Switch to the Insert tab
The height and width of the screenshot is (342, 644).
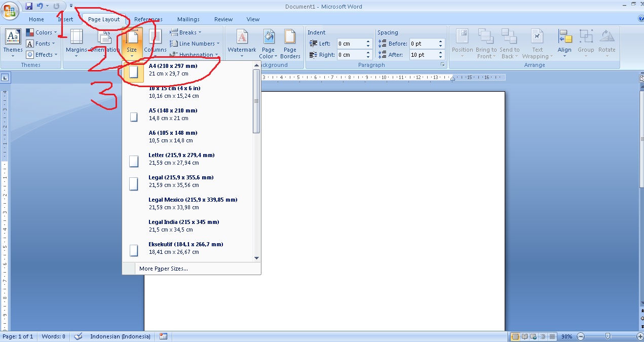65,19
